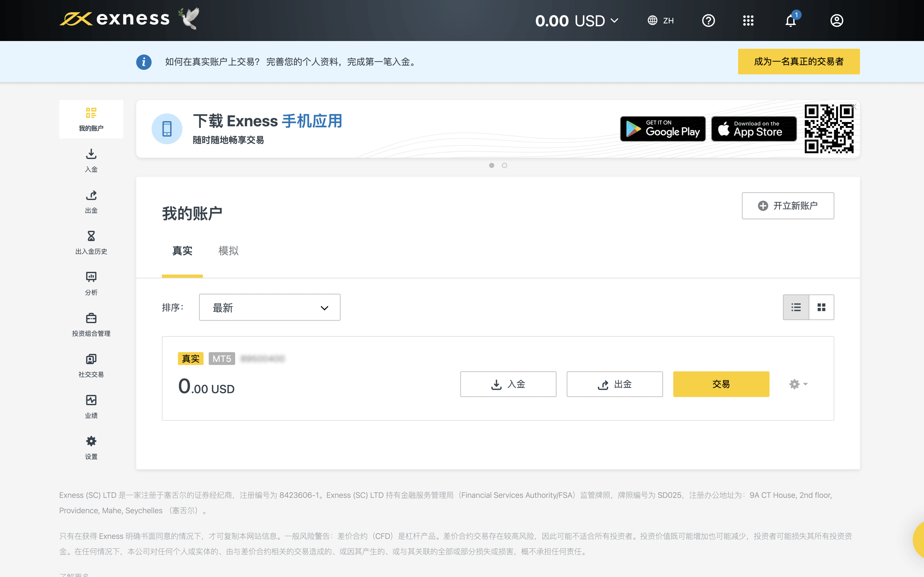Switch to list view layout
The height and width of the screenshot is (577, 924).
click(x=796, y=307)
